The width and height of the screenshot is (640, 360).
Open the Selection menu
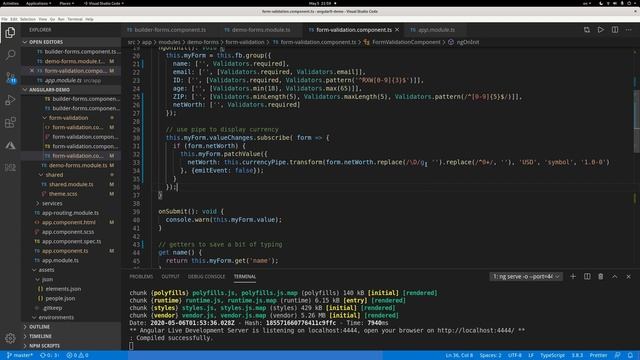[28, 19]
